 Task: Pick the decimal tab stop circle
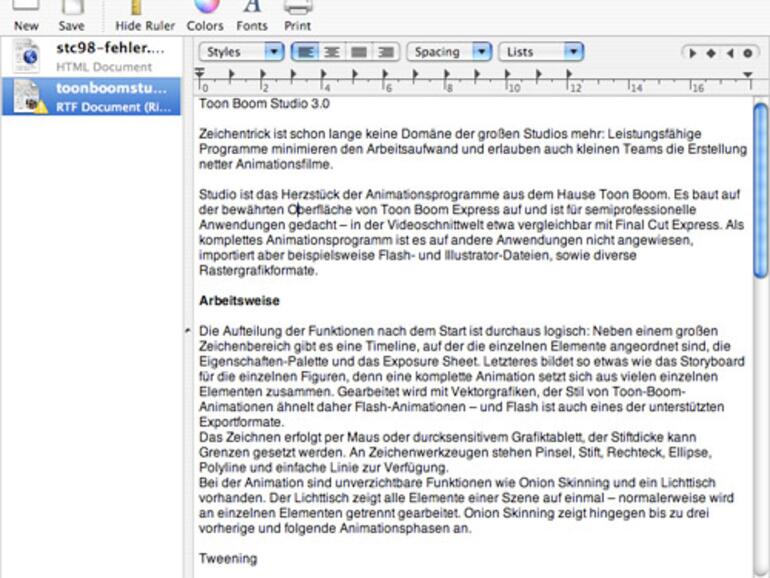coord(748,53)
